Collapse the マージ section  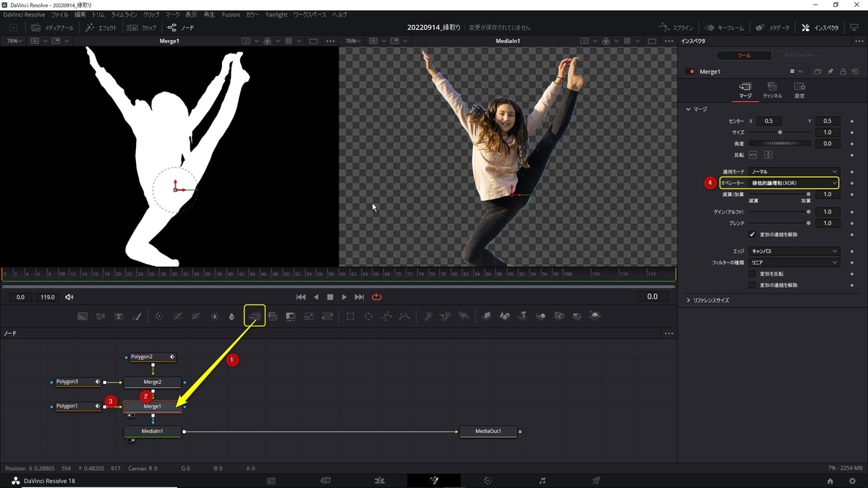[689, 109]
